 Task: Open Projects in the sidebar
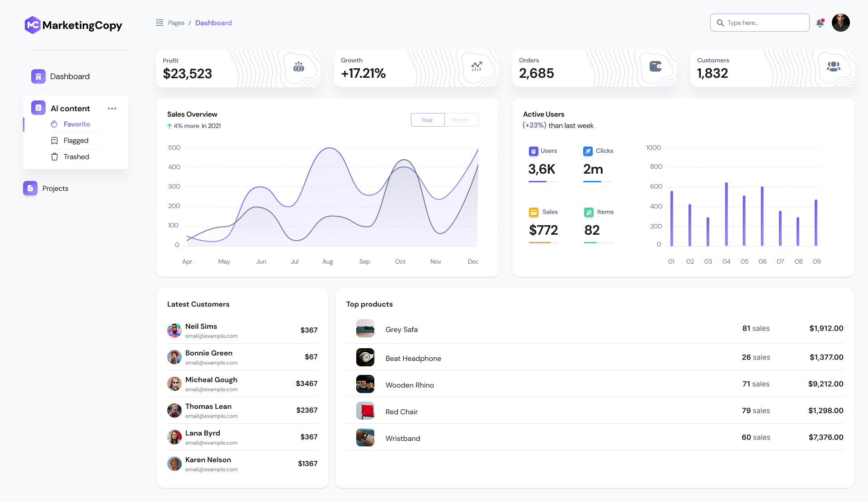(x=55, y=189)
